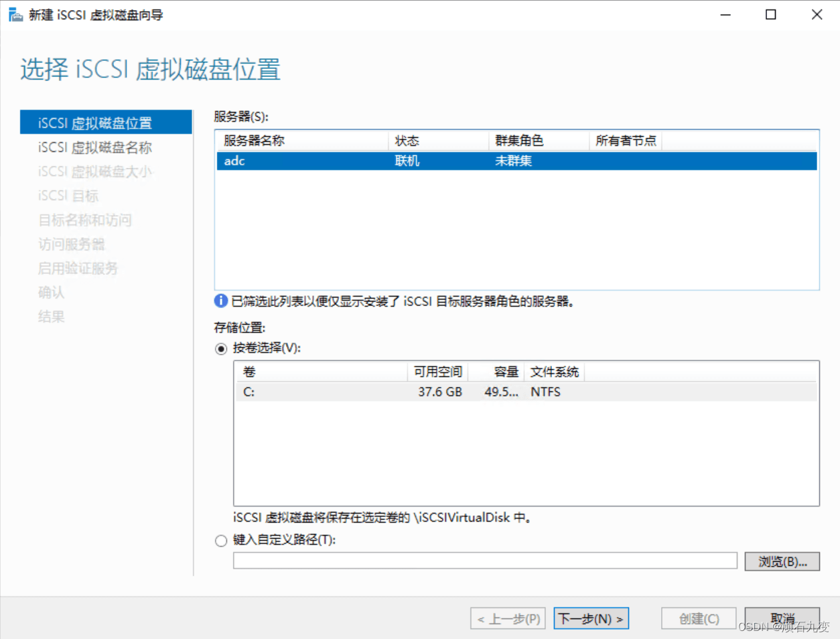Click into the custom path text field
The height and width of the screenshot is (639, 840).
[485, 561]
